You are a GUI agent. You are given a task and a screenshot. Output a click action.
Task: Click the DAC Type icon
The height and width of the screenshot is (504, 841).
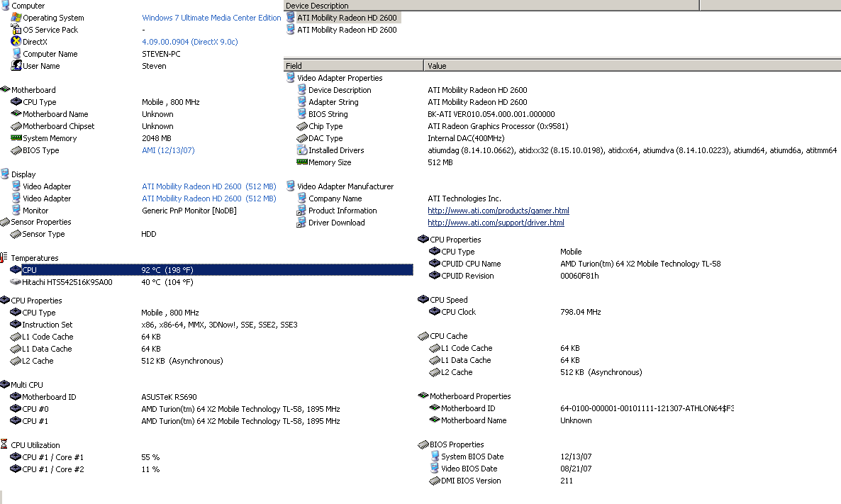coord(302,138)
